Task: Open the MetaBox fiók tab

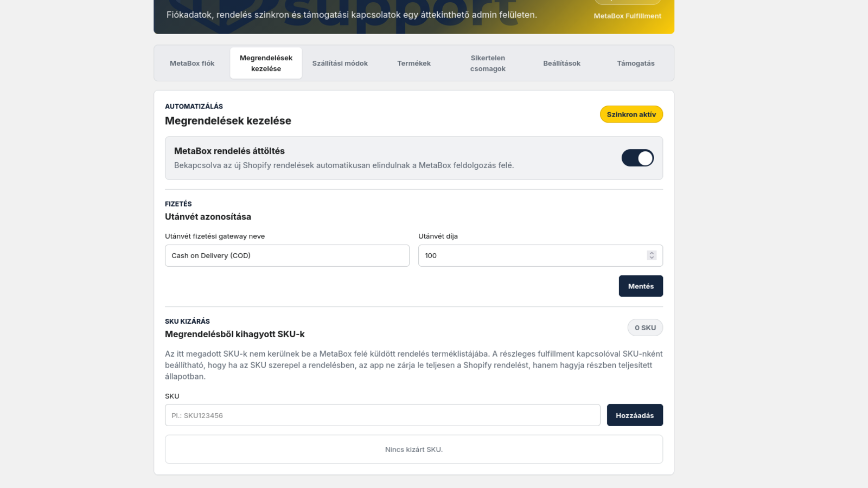Action: pyautogui.click(x=192, y=63)
